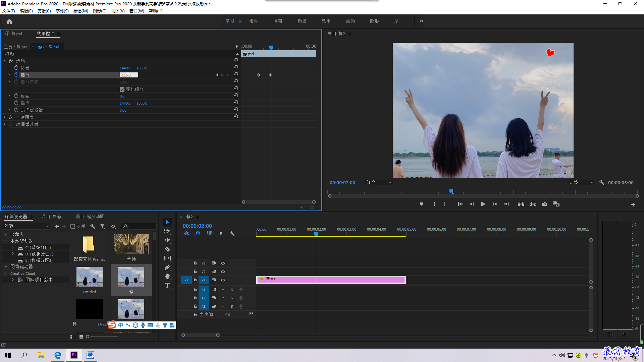Click media browser thumbnail size slider

click(88, 337)
